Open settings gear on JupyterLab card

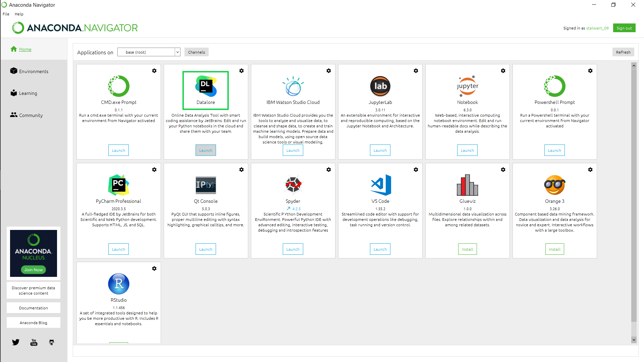click(416, 71)
